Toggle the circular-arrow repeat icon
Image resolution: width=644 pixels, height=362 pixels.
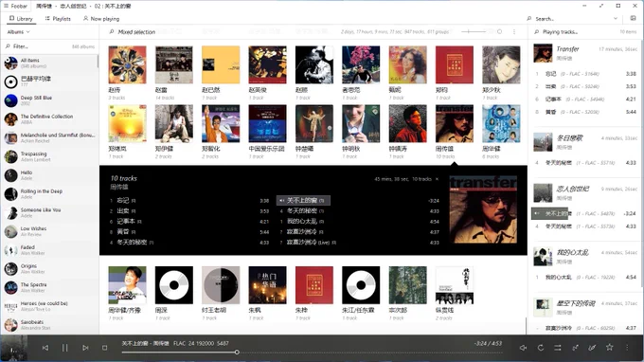pyautogui.click(x=541, y=348)
